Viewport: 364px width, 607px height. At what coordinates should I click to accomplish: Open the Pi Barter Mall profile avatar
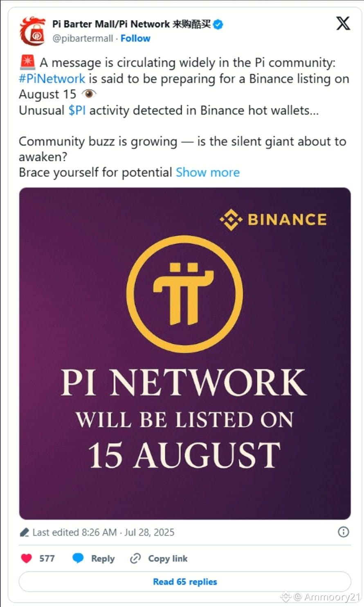click(32, 31)
